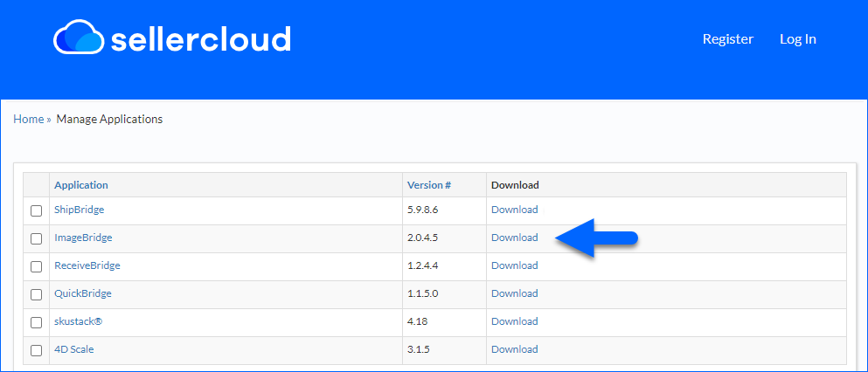This screenshot has width=868, height=372.
Task: Open the skustack application link
Action: pyautogui.click(x=78, y=321)
